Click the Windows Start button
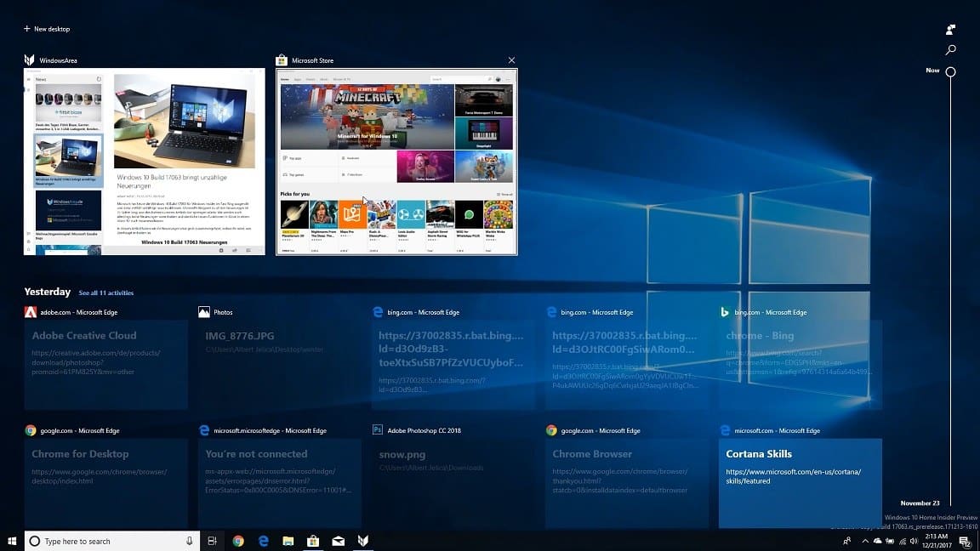Viewport: 980px width, 551px height. [12, 541]
